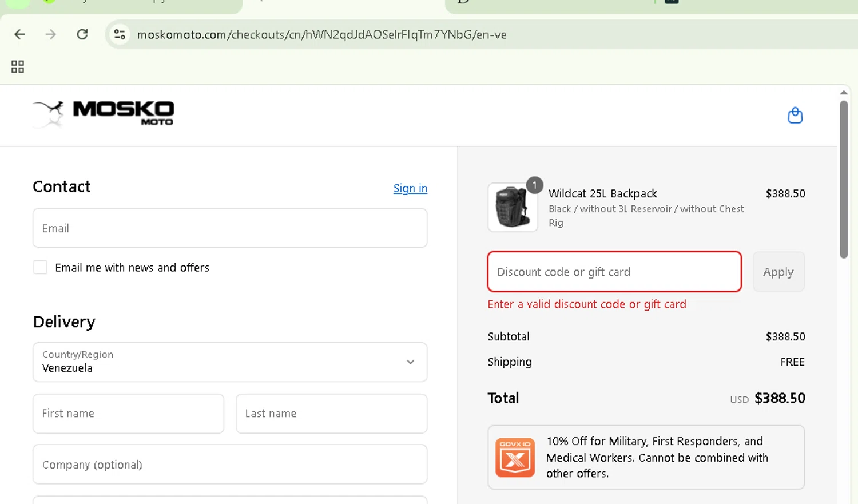Screen dimensions: 858x504
Task: Click the GovX 10% Off military offer banner
Action: click(x=646, y=457)
